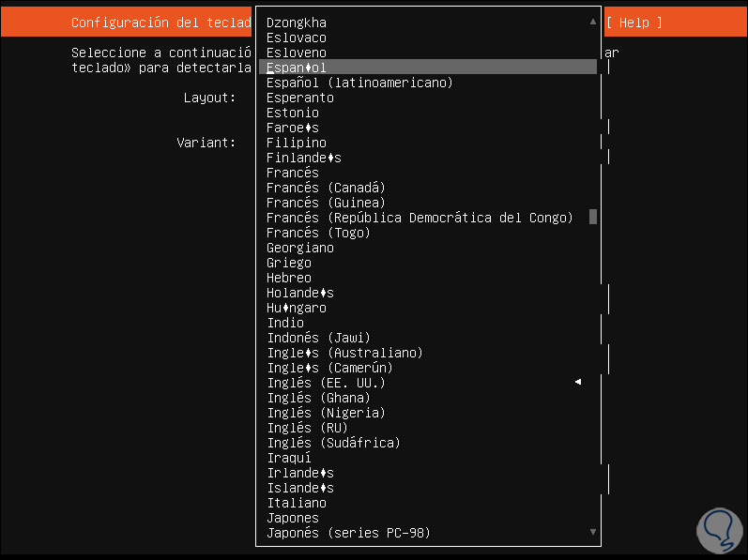
Task: Select Japonés (series PC-98) option
Action: pos(348,533)
